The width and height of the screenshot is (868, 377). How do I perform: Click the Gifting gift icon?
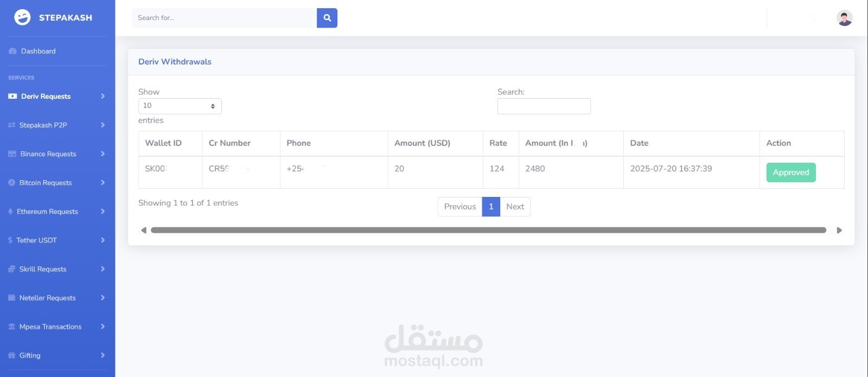(x=11, y=355)
